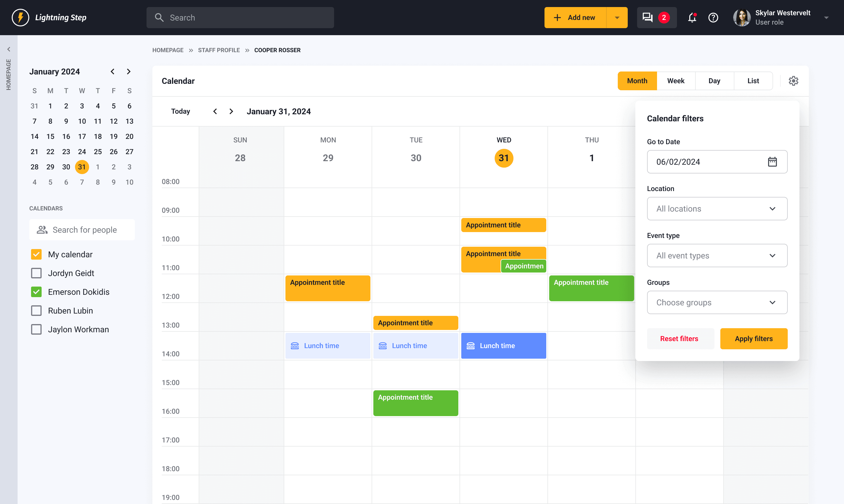Screen dimensions: 844x504
Task: Open Tuesday Lunch time event
Action: pyautogui.click(x=415, y=345)
